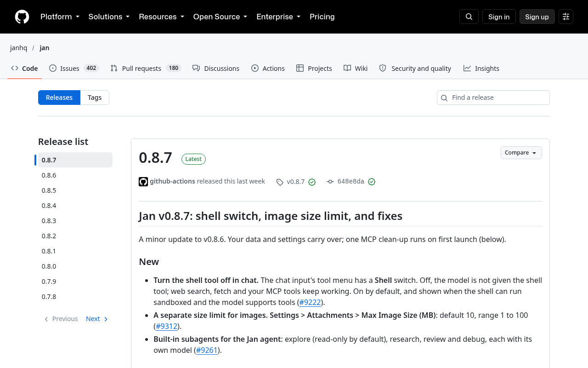Open the Pricing link
The width and height of the screenshot is (588, 368).
click(322, 17)
